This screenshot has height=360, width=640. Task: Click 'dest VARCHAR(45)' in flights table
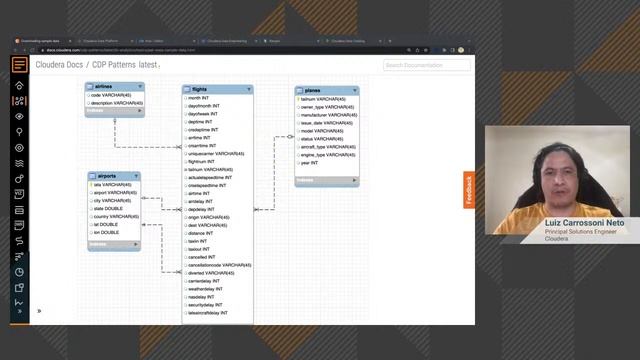[x=208, y=225]
